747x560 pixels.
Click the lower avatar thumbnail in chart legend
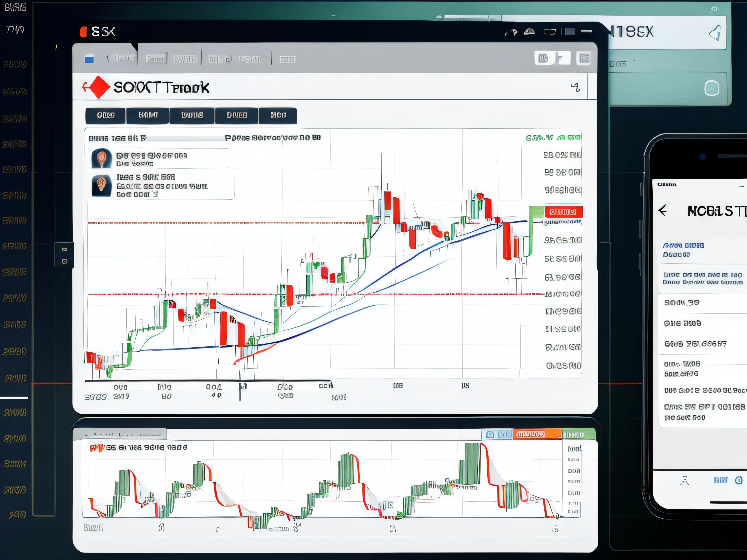(x=102, y=186)
